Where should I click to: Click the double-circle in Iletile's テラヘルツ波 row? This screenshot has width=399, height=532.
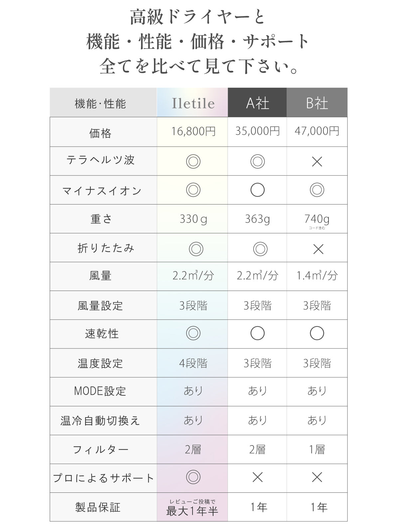193,162
